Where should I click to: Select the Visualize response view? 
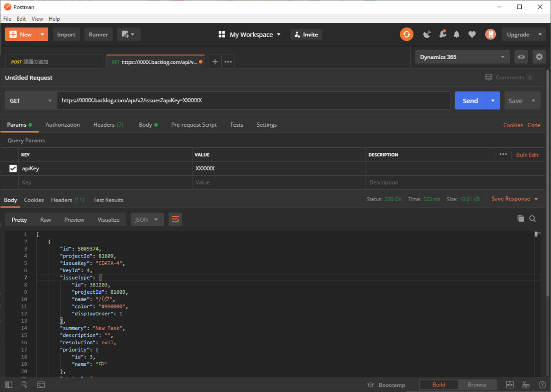tap(108, 219)
